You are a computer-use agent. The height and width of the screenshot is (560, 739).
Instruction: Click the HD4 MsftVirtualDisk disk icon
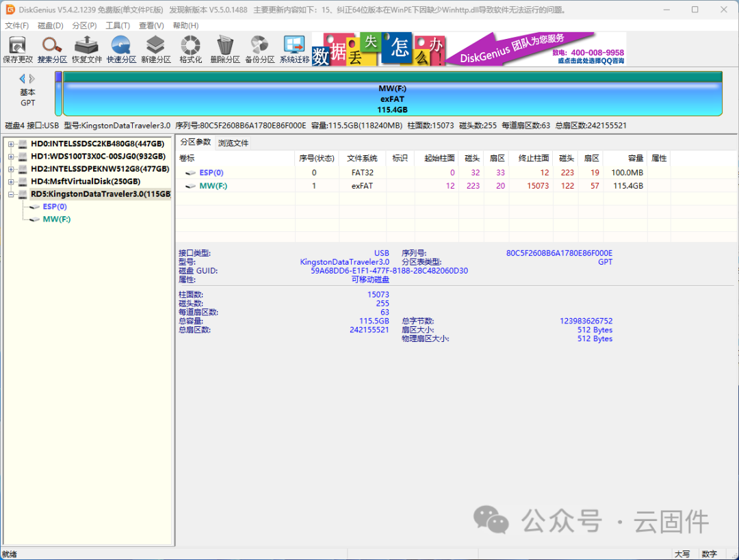pyautogui.click(x=23, y=181)
